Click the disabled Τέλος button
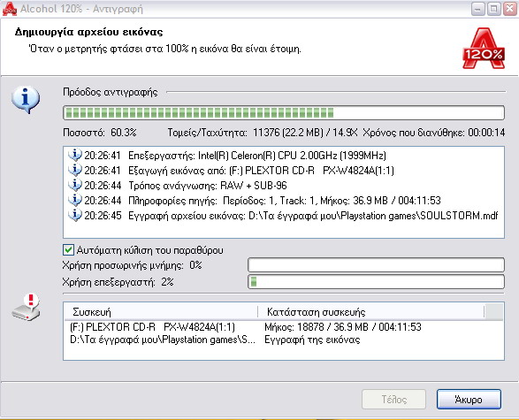Viewport: 519px width, 420px height. coord(393,399)
